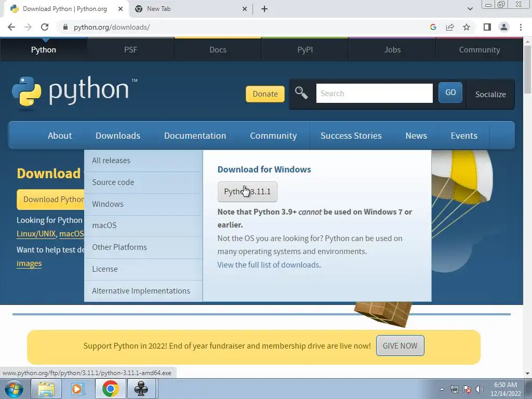This screenshot has width=532, height=399.
Task: Select the Python top navigation tab
Action: (x=44, y=50)
